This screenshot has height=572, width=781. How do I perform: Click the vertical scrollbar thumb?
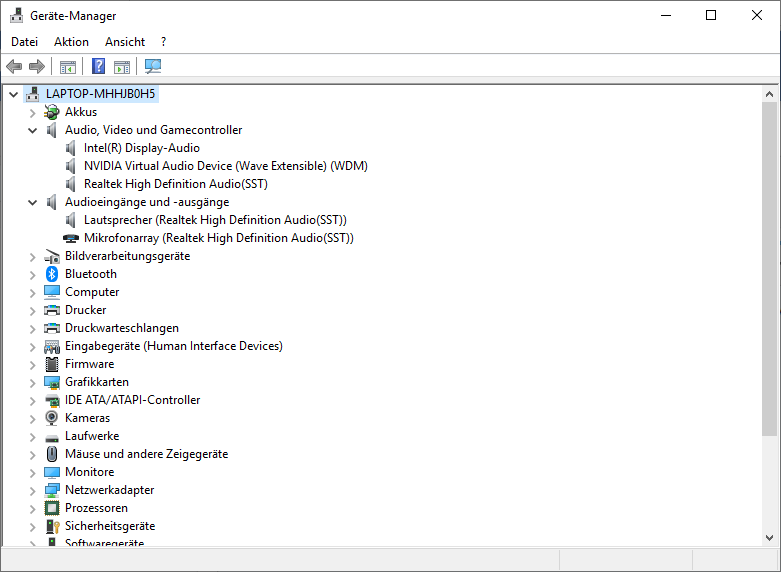769,270
